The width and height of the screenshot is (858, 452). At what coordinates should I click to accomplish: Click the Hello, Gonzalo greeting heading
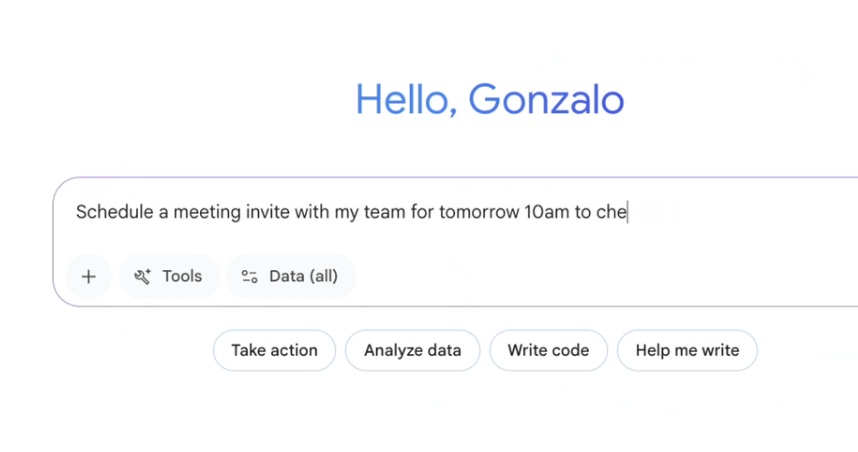[489, 100]
